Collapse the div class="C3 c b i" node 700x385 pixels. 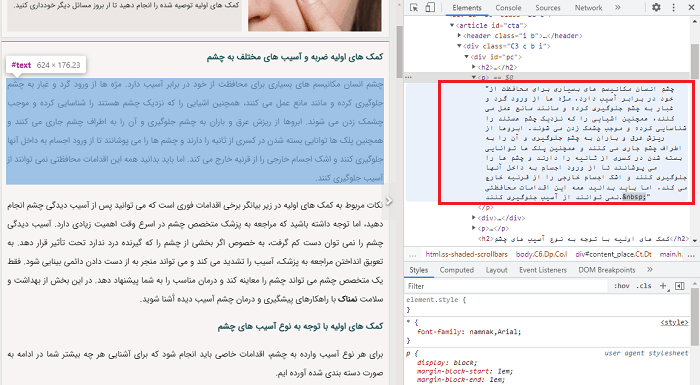pos(459,46)
